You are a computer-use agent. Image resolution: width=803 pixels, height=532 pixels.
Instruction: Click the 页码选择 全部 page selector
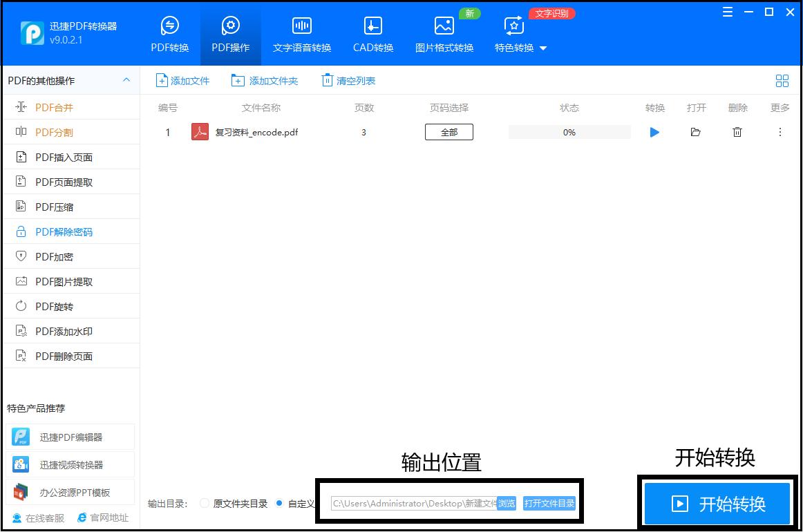[x=448, y=131]
